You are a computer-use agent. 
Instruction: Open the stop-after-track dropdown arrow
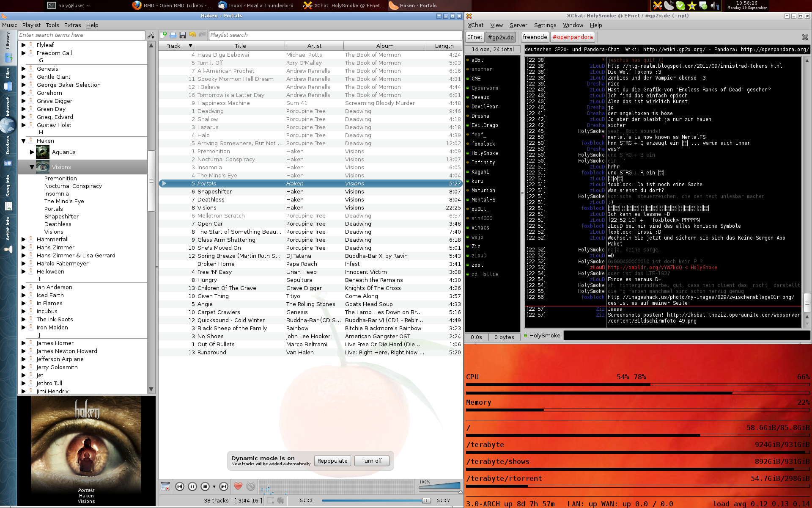pyautogui.click(x=214, y=487)
